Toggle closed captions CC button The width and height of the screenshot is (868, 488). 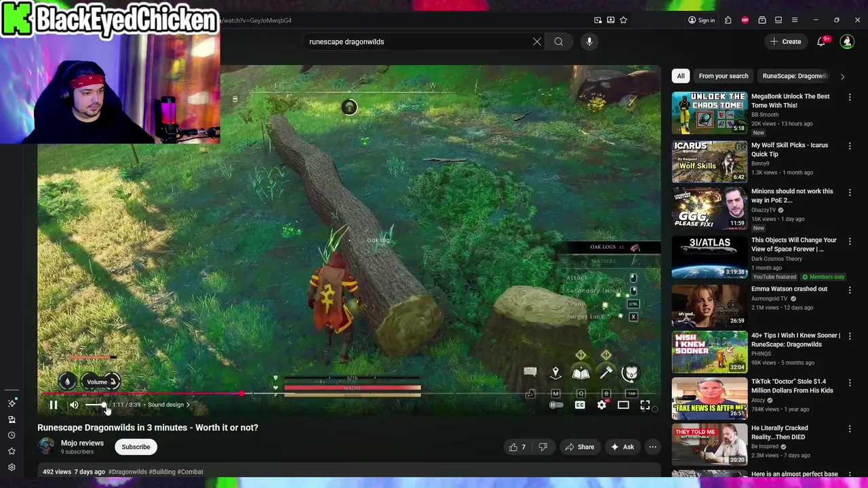click(x=580, y=405)
